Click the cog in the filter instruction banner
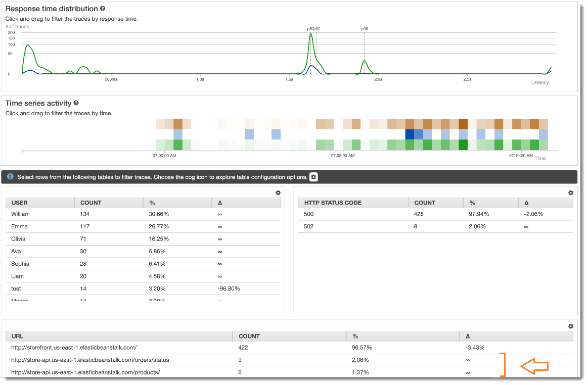 pos(313,177)
